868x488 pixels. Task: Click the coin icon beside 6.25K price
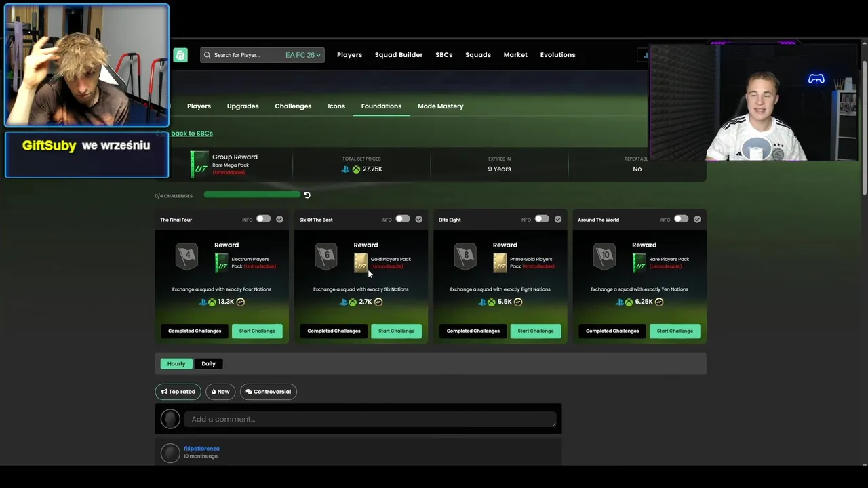659,302
